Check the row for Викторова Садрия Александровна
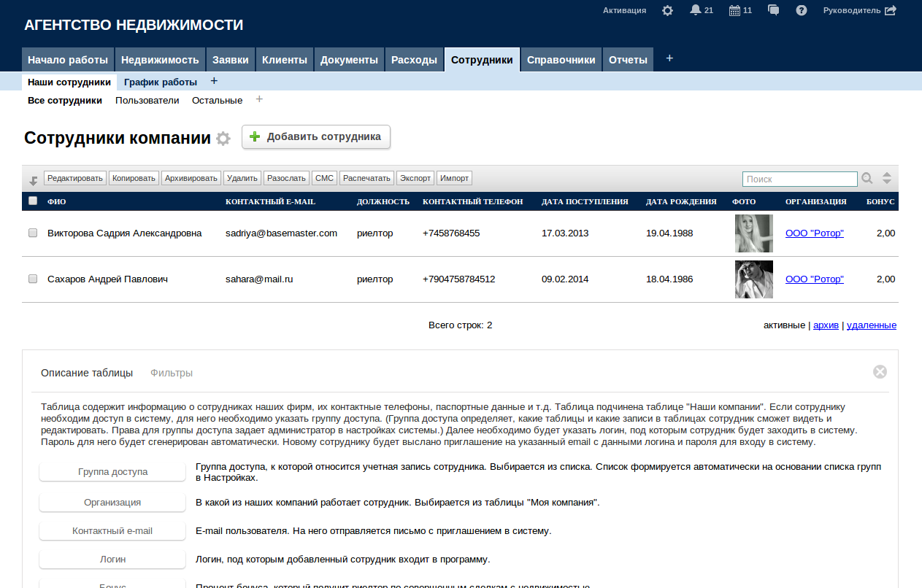 [x=33, y=233]
